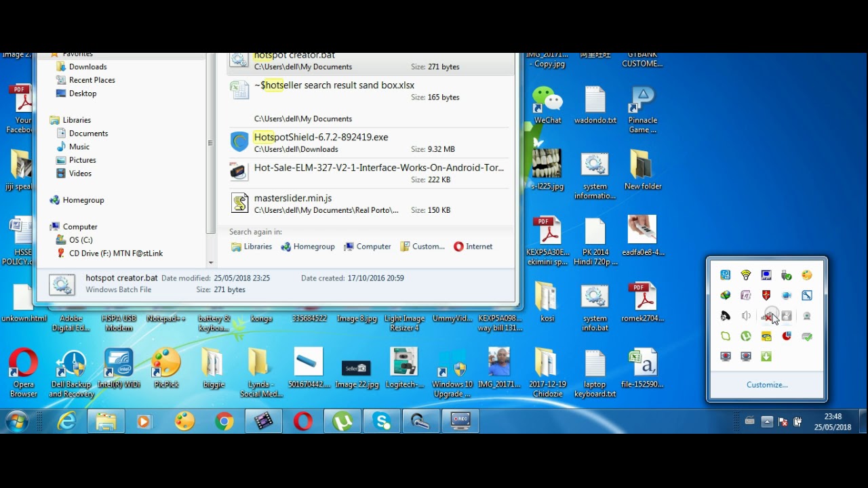Click Action Center flag in tray
Image resolution: width=868 pixels, height=488 pixels.
pyautogui.click(x=783, y=422)
